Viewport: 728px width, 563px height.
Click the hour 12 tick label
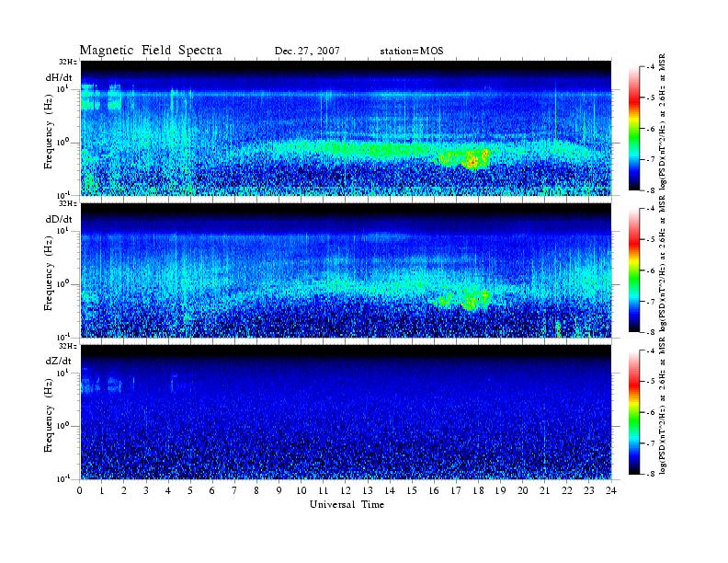(346, 490)
